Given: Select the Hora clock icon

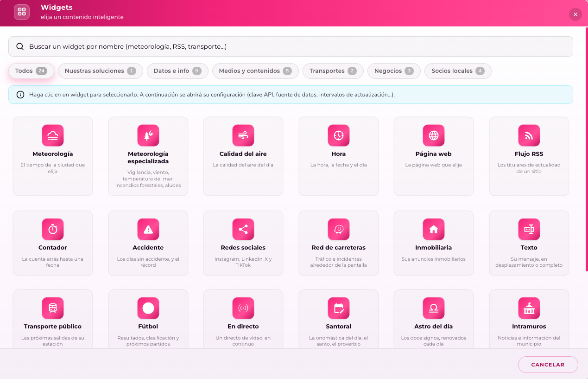Looking at the screenshot, I should tap(339, 135).
